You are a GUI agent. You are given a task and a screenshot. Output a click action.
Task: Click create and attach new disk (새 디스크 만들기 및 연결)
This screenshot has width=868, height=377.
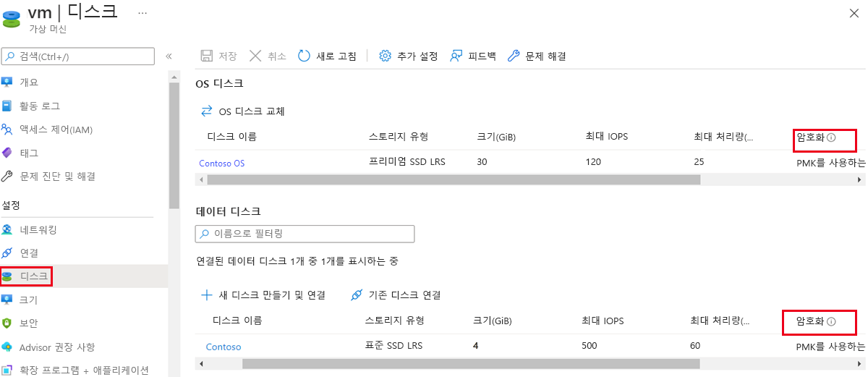pos(263,295)
